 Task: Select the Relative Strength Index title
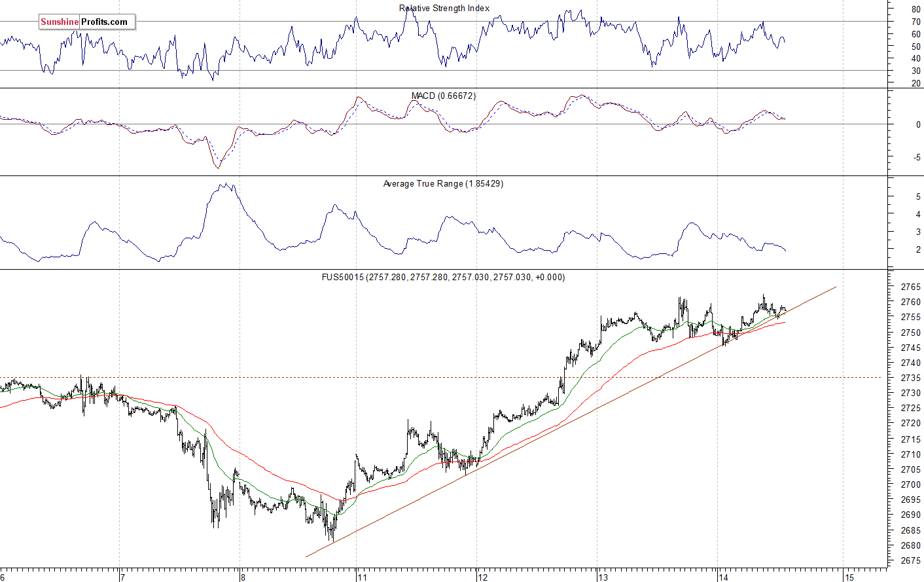444,8
